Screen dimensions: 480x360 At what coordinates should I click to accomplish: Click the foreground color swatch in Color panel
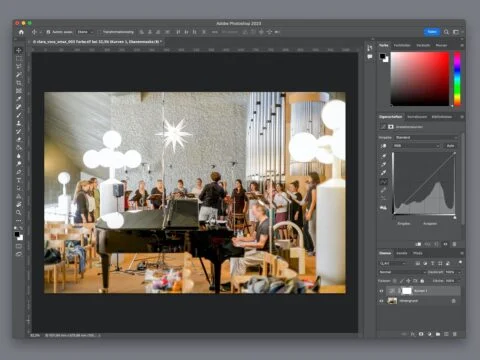tap(382, 56)
